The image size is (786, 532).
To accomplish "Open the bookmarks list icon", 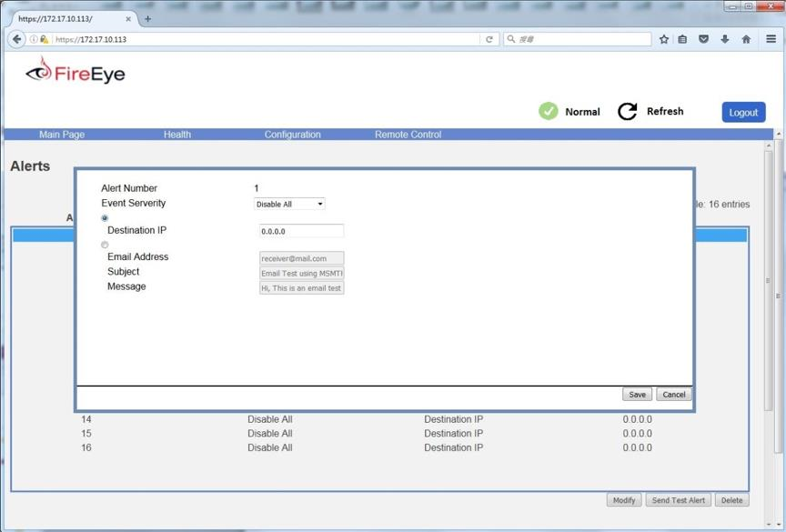I will click(682, 39).
